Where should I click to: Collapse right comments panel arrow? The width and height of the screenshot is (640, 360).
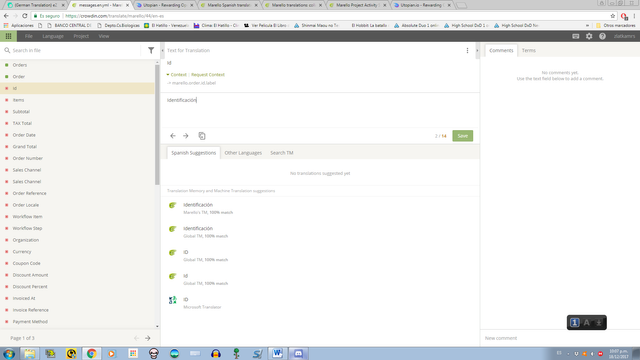(x=477, y=51)
